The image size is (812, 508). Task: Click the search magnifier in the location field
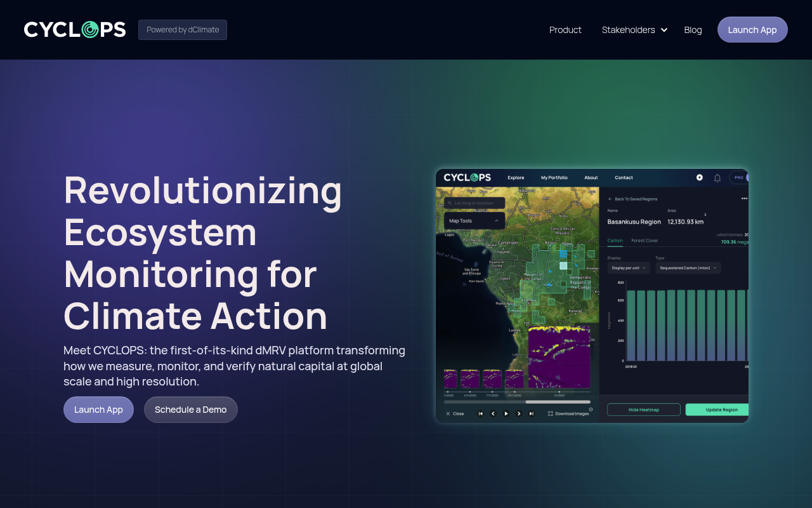coord(450,203)
